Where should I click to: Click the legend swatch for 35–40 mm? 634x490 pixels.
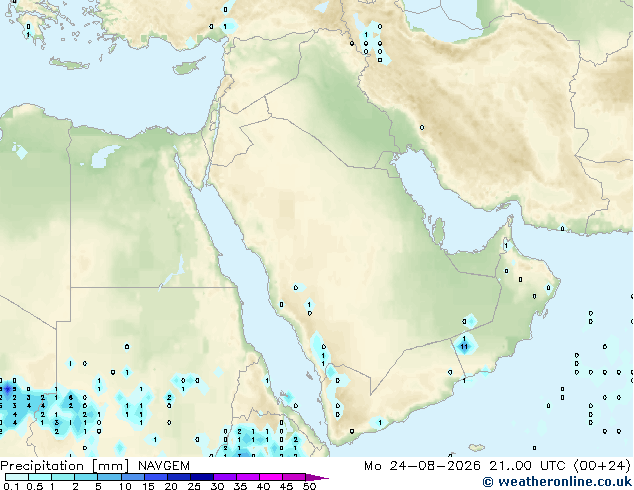pyautogui.click(x=247, y=477)
